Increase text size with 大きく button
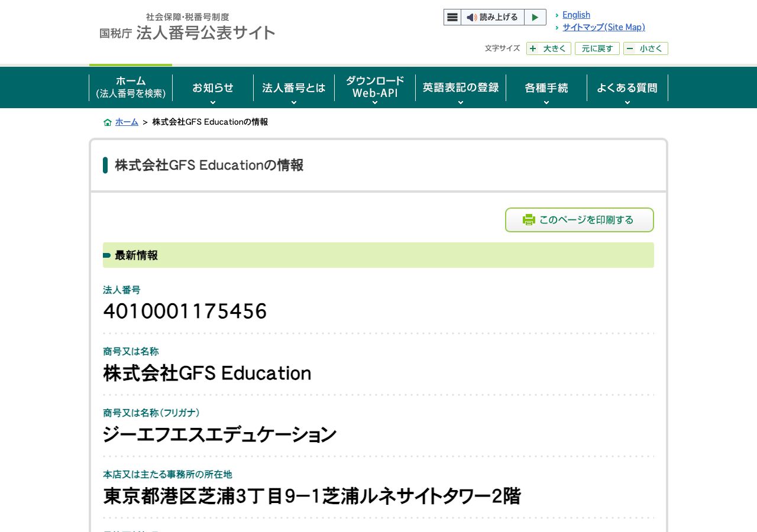Image resolution: width=757 pixels, height=532 pixels. click(549, 48)
